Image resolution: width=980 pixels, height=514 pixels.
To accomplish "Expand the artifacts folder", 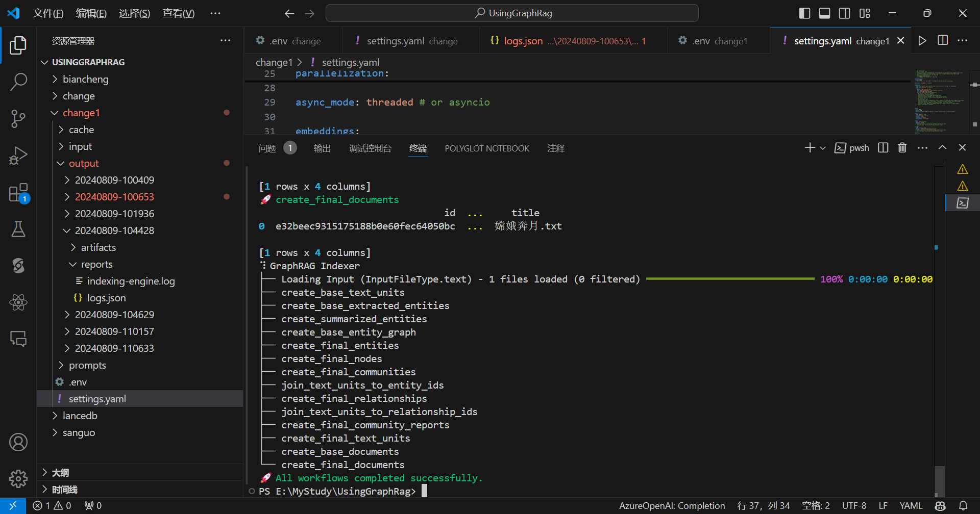I will (x=140, y=247).
